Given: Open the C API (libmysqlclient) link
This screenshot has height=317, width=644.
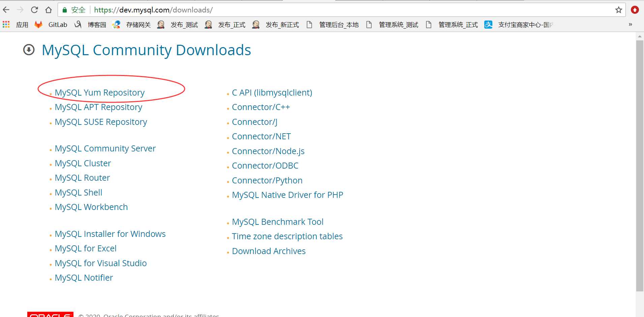Looking at the screenshot, I should (x=272, y=93).
